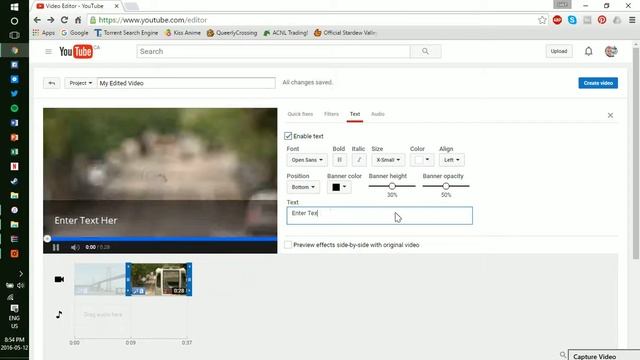
Task: Select the Text tab
Action: [355, 114]
